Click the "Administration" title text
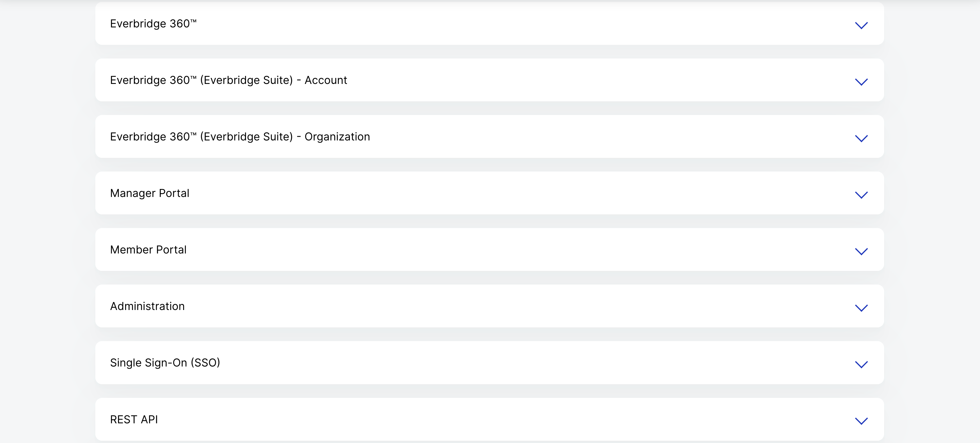Viewport: 980px width, 443px height. pyautogui.click(x=147, y=306)
